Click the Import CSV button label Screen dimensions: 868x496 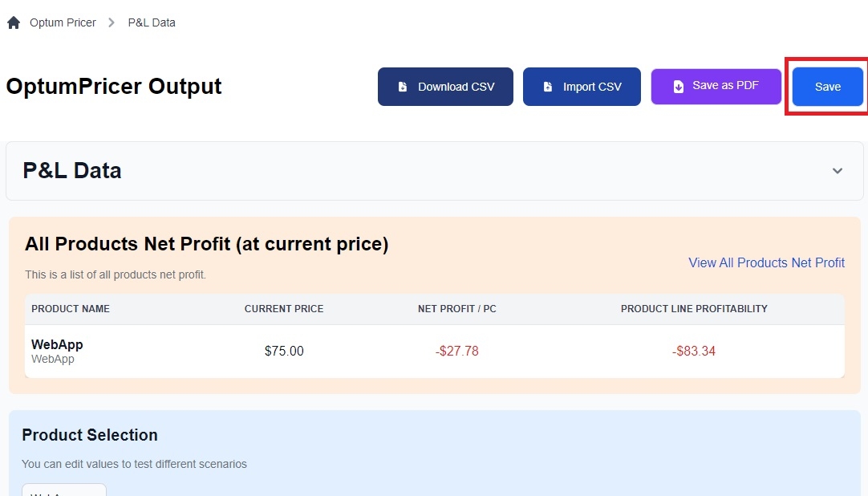pyautogui.click(x=592, y=87)
